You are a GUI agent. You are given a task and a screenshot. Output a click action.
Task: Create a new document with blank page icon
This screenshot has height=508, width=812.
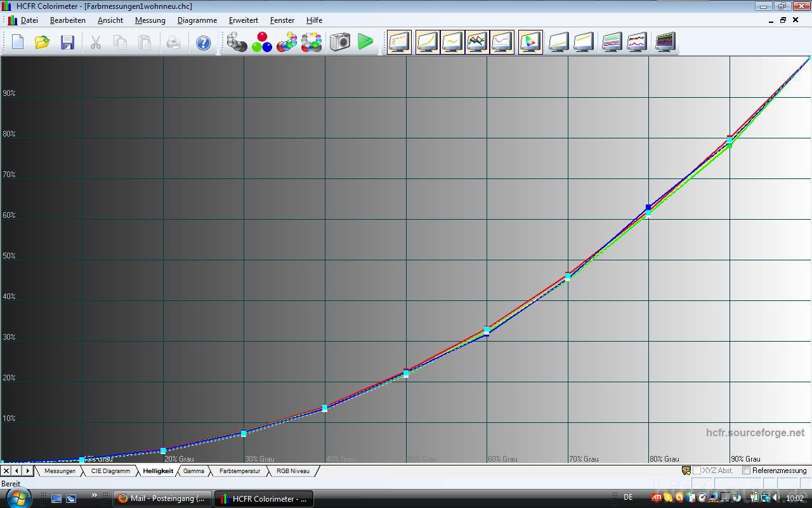pos(17,43)
